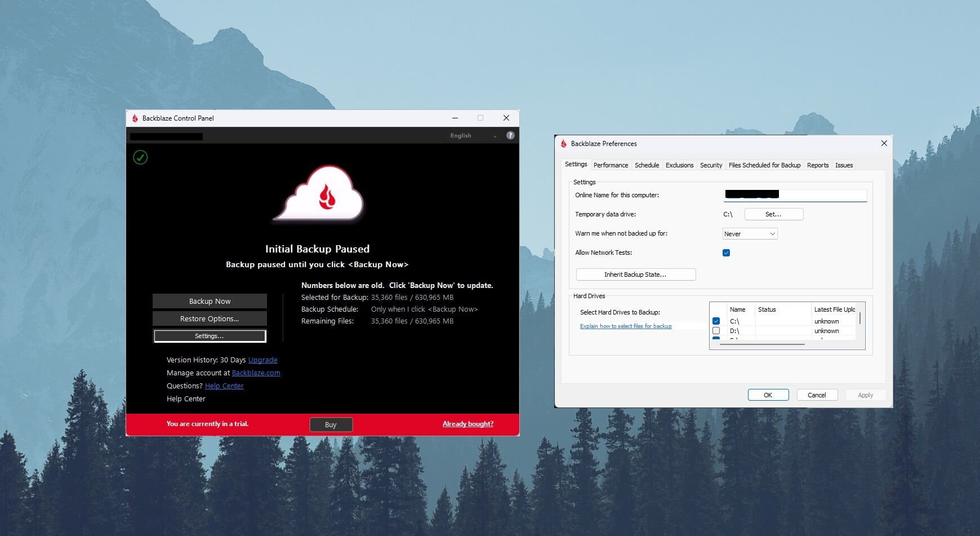The image size is (980, 536).
Task: Toggle the Allow Network Tests checkbox
Action: [726, 253]
